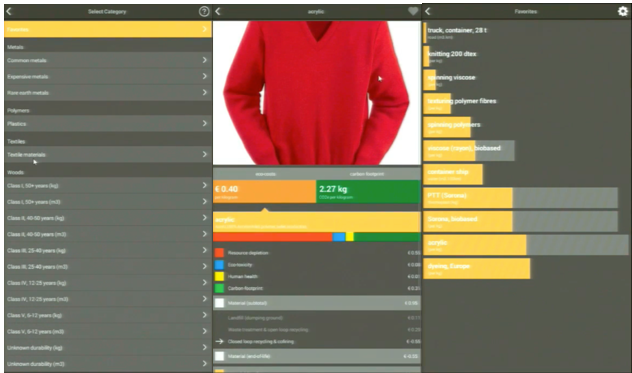Go back from Favorites screen
The width and height of the screenshot is (632, 373).
coord(428,11)
